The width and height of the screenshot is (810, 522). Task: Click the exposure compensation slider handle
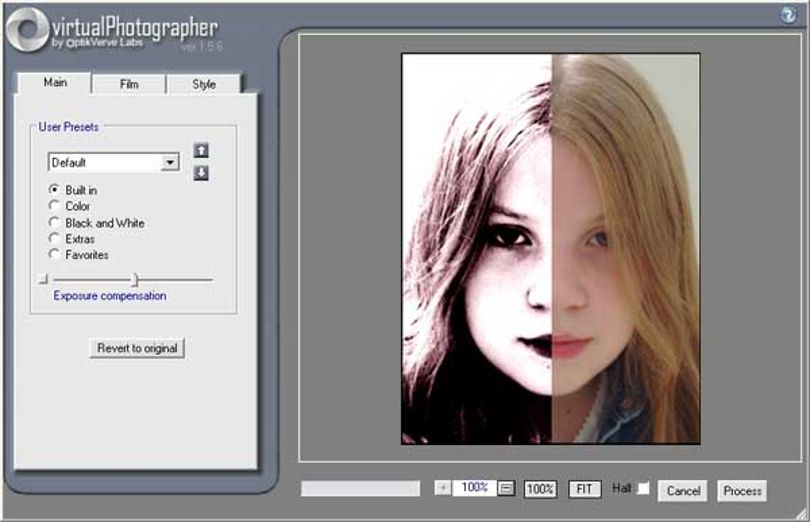click(x=135, y=280)
